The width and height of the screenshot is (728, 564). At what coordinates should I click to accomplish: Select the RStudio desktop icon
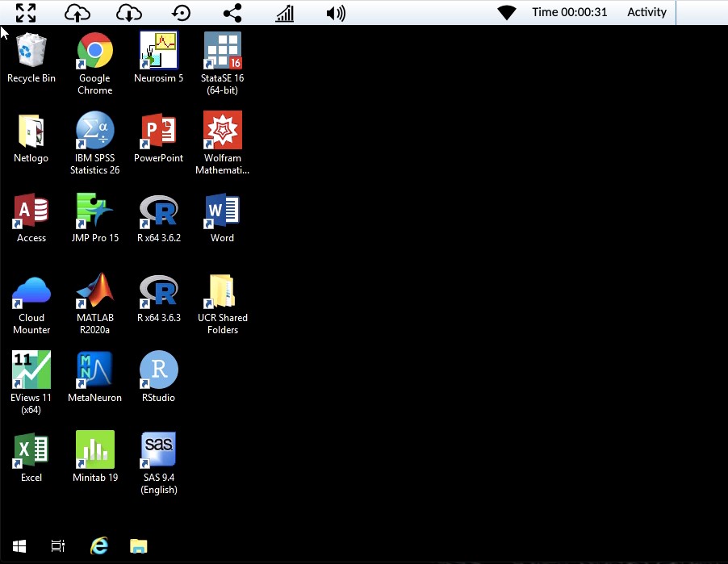159,370
